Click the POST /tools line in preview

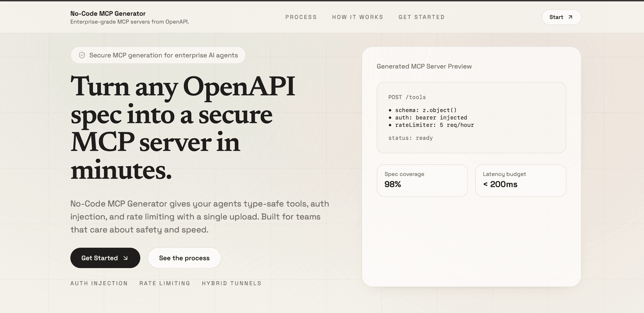click(407, 97)
